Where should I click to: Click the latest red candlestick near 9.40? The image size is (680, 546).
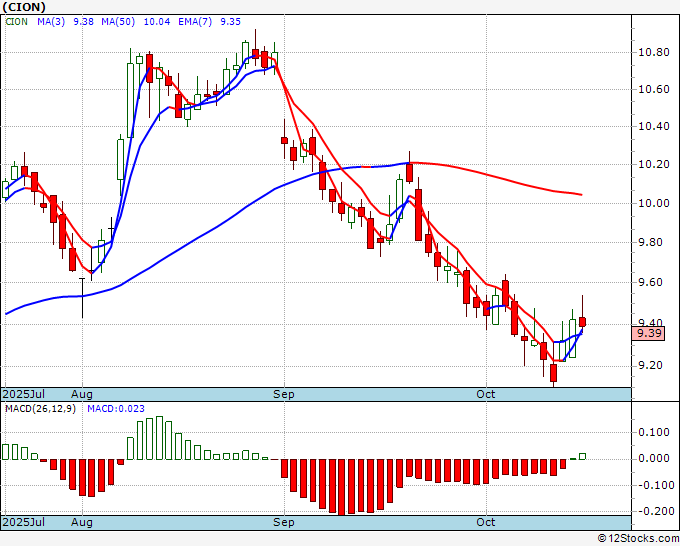pyautogui.click(x=582, y=322)
